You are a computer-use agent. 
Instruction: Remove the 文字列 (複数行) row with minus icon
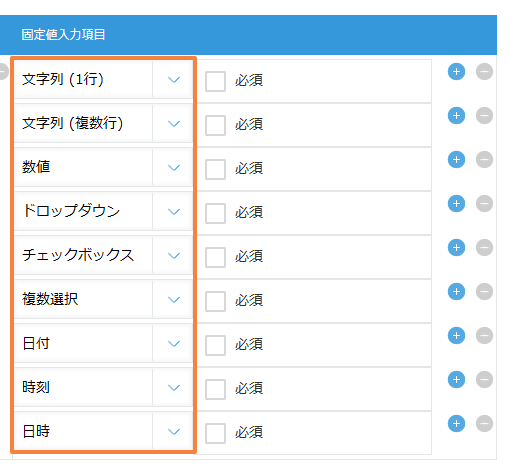(484, 116)
